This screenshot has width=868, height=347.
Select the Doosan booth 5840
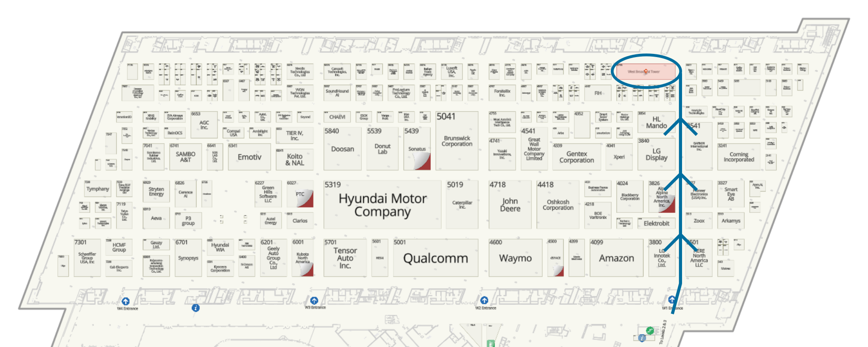342,149
